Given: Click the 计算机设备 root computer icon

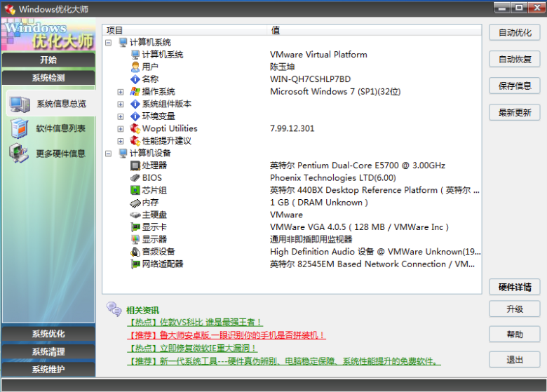Looking at the screenshot, I should 123,153.
